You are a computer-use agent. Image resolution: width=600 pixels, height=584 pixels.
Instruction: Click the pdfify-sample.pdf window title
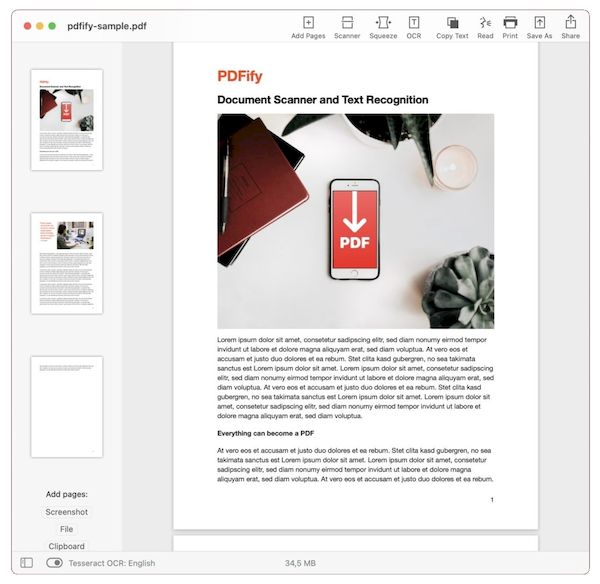coord(107,26)
